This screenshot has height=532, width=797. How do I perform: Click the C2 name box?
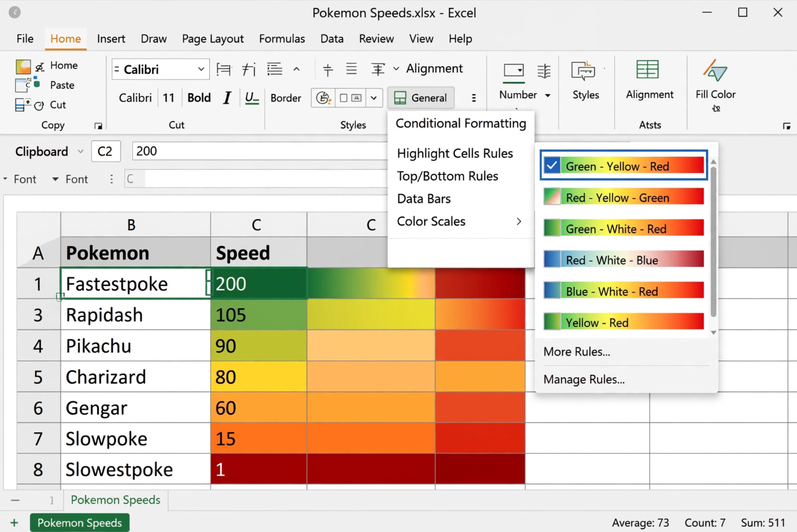pyautogui.click(x=106, y=152)
